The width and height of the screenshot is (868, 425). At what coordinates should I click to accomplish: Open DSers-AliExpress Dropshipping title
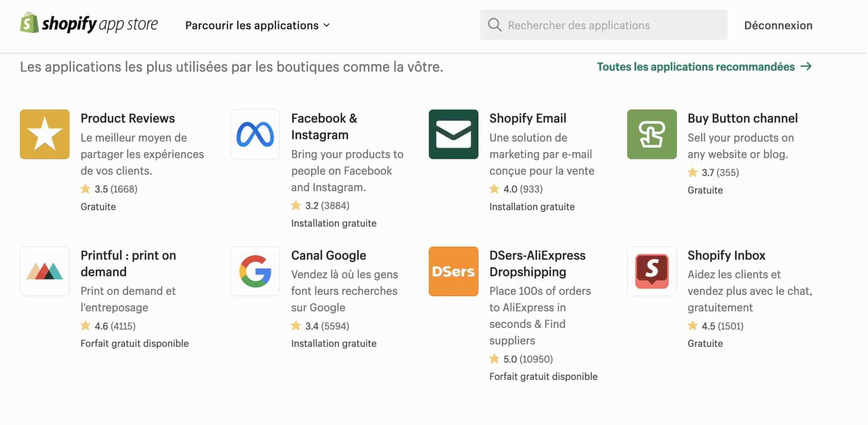tap(537, 263)
